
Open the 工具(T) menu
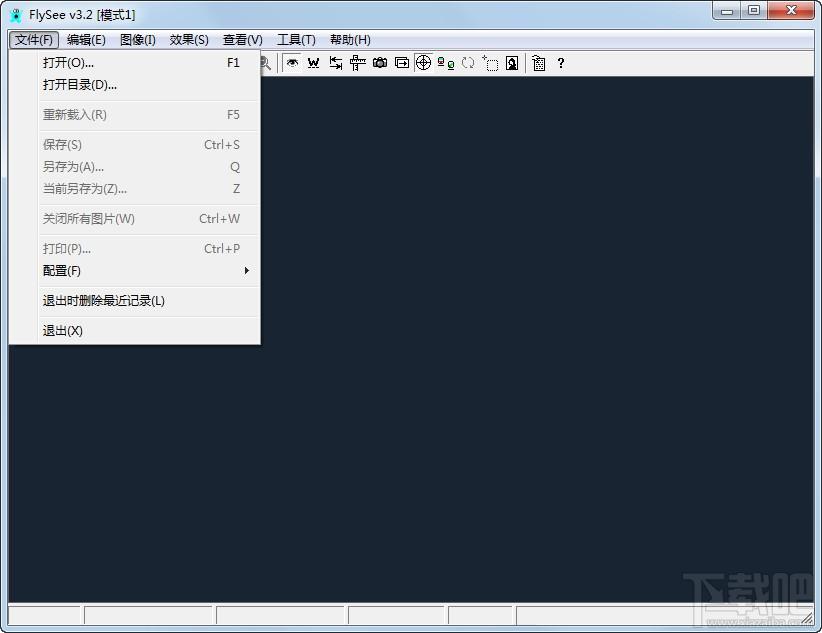(x=296, y=40)
